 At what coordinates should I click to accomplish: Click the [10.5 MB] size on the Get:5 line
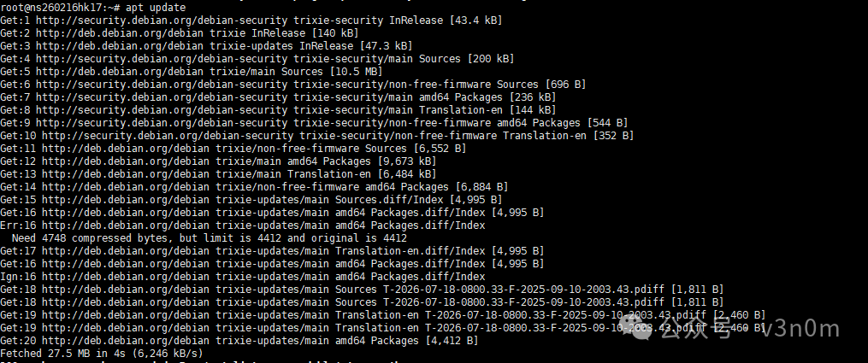pyautogui.click(x=356, y=72)
